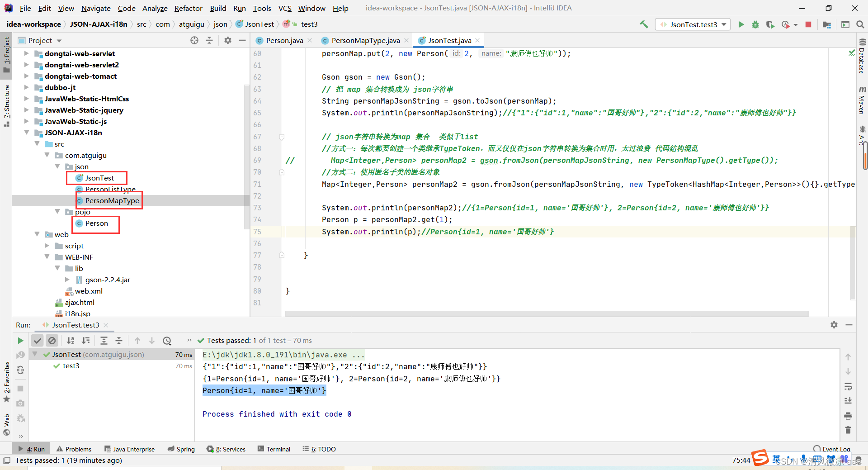This screenshot has width=868, height=470.
Task: Open 8: Services tool window
Action: 226,449
